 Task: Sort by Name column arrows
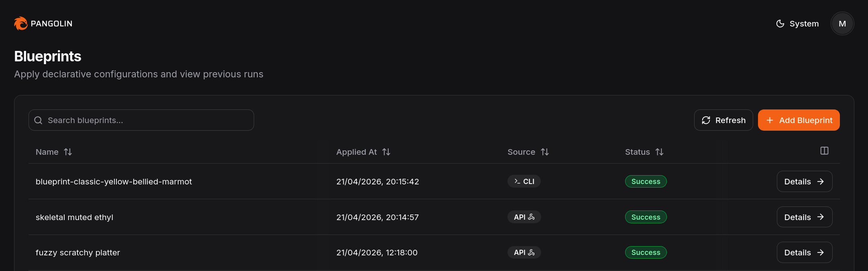(x=68, y=152)
